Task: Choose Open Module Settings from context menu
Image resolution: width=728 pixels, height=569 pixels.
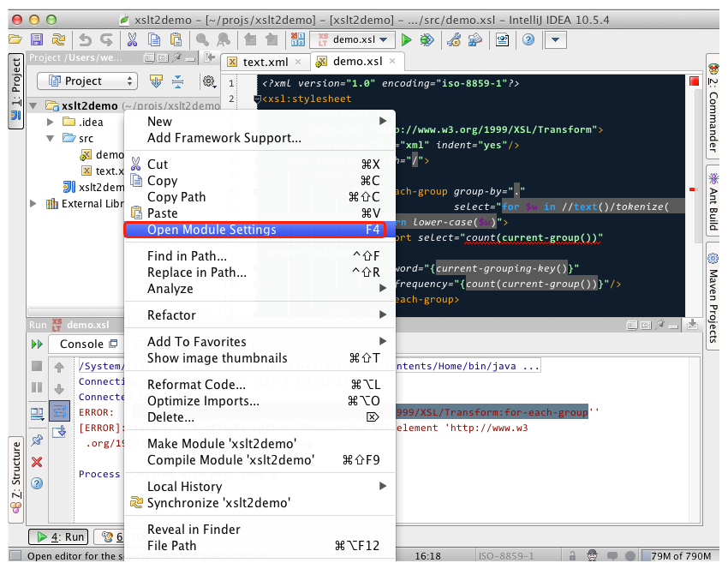Action: [212, 230]
